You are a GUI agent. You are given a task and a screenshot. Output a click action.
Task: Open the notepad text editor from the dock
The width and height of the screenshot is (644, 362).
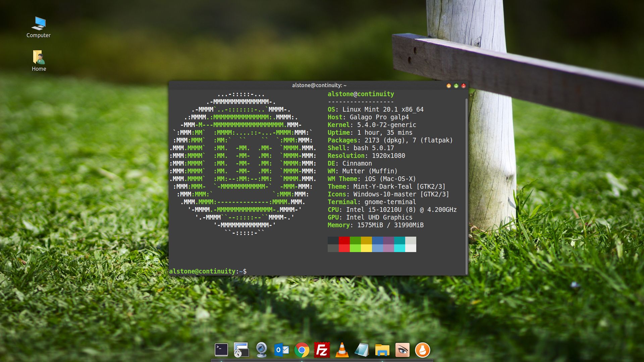click(362, 350)
